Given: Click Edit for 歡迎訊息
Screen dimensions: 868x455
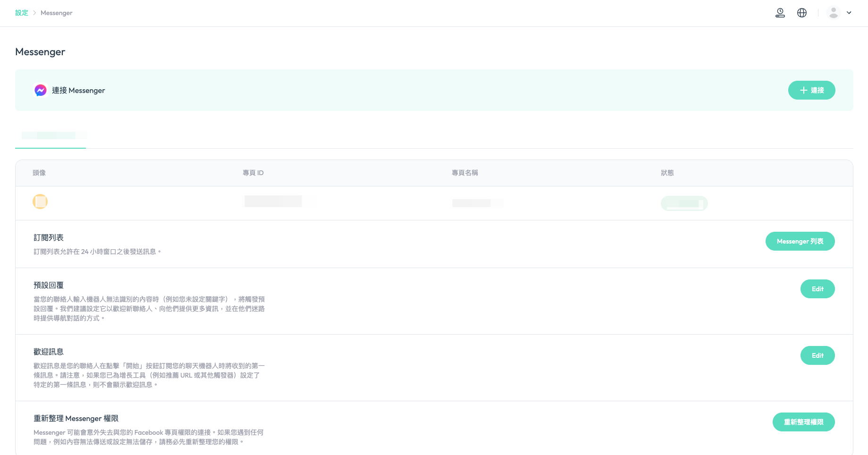Looking at the screenshot, I should coord(817,355).
